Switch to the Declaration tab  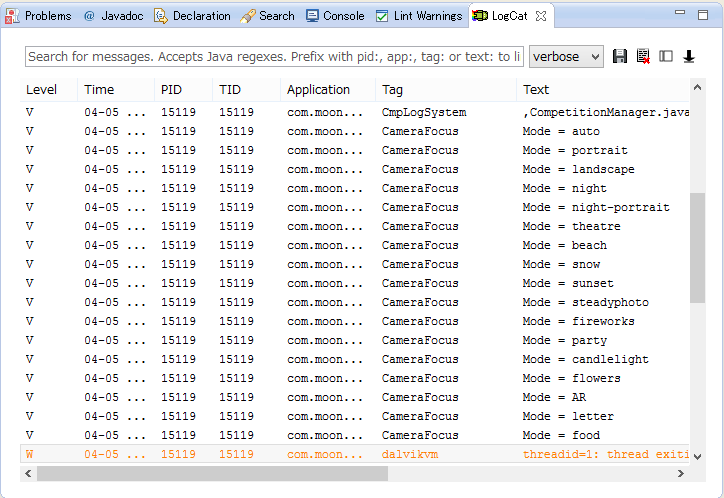click(192, 16)
